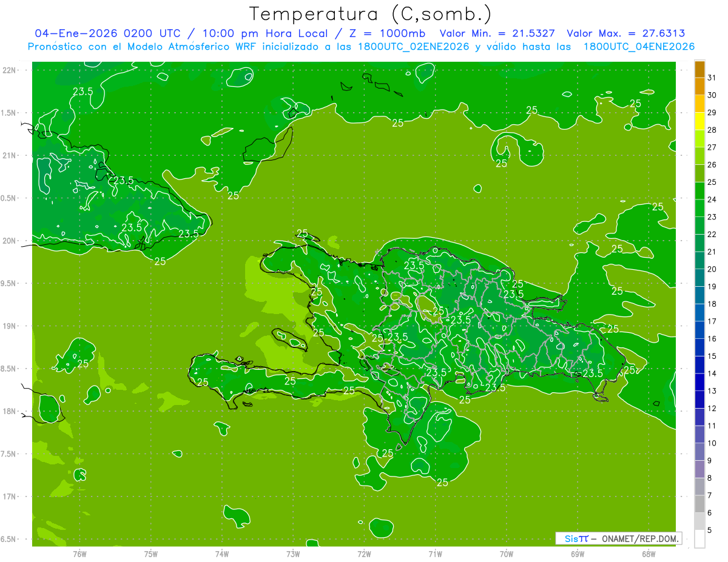Click the '73W' longitude axis label

(x=293, y=554)
